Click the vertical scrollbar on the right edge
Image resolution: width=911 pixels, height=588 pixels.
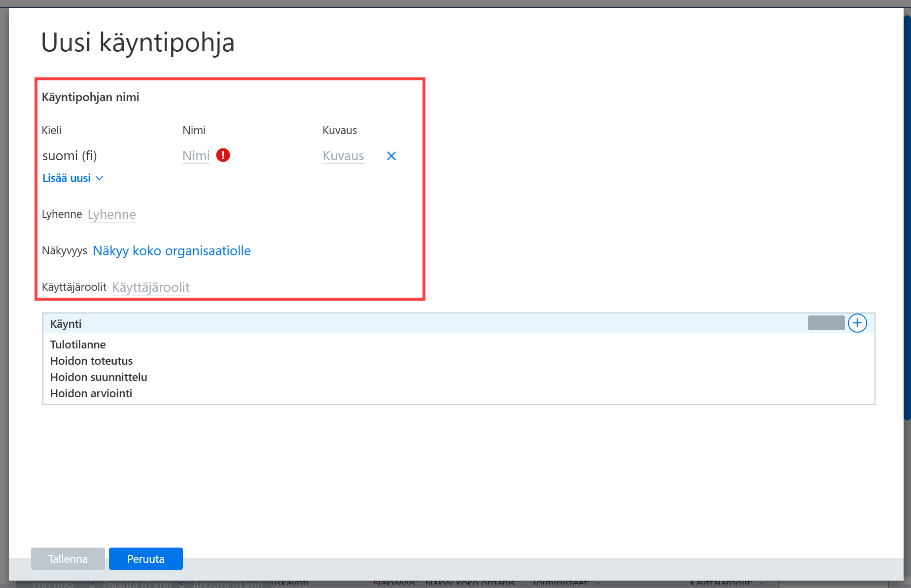(907, 217)
